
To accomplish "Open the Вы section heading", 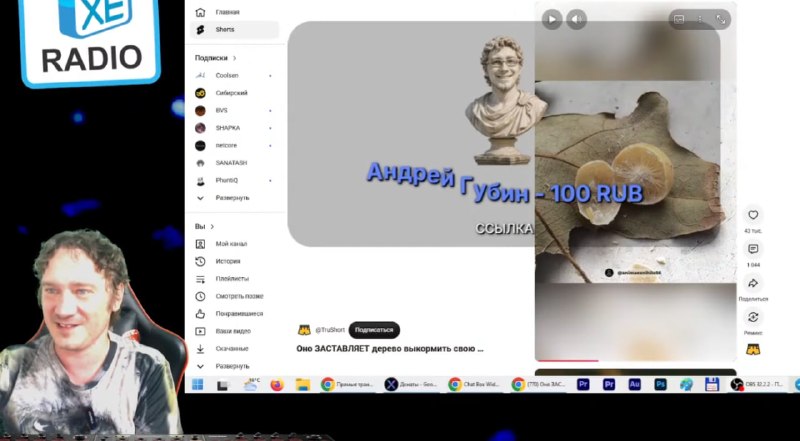I will pos(204,227).
